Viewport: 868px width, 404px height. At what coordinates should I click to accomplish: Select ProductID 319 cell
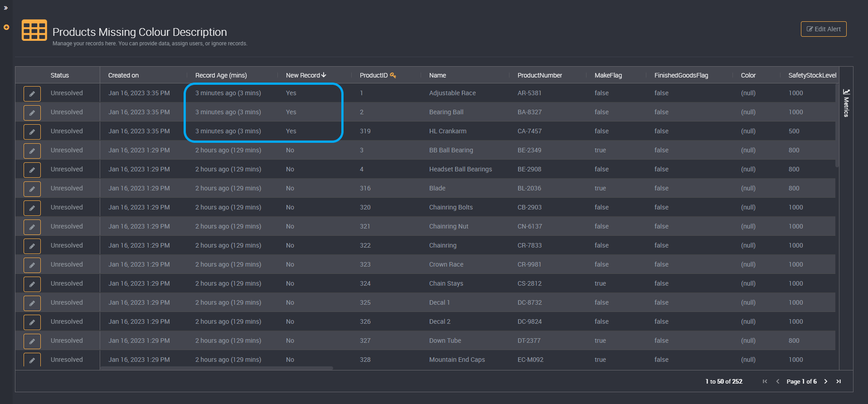tap(365, 131)
